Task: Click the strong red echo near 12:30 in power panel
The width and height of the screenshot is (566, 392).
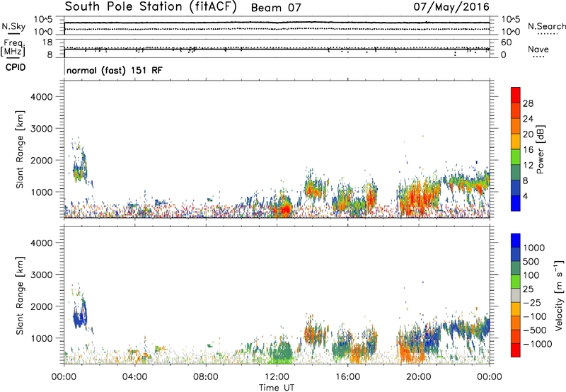Action: click(x=285, y=209)
